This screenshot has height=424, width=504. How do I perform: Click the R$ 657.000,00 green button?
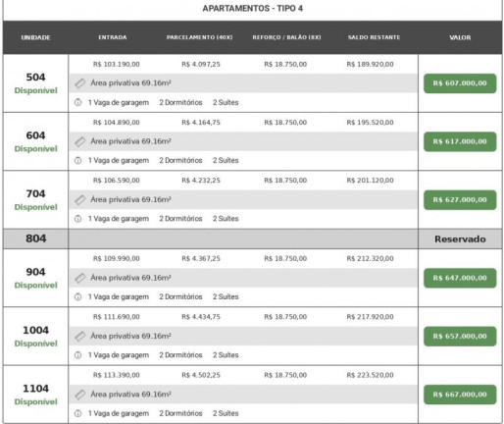(x=460, y=337)
